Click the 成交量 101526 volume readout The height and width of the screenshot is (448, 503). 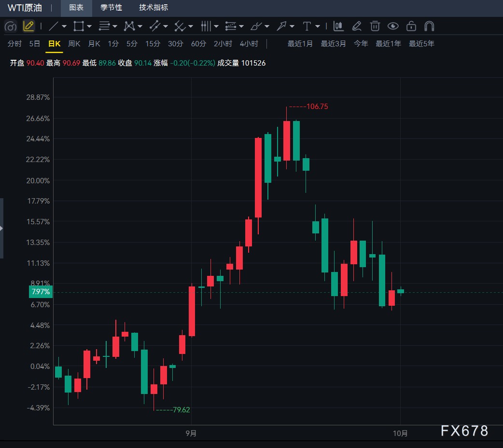point(241,63)
